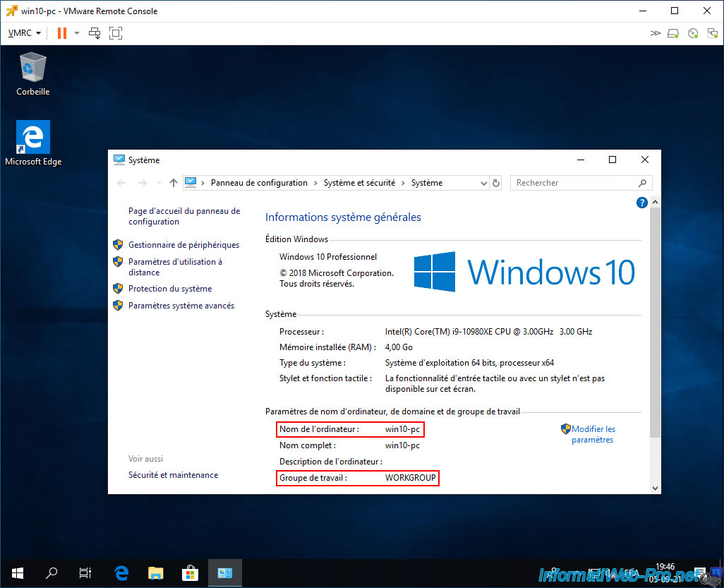The image size is (724, 588).
Task: Open the blue help icon
Action: point(641,203)
